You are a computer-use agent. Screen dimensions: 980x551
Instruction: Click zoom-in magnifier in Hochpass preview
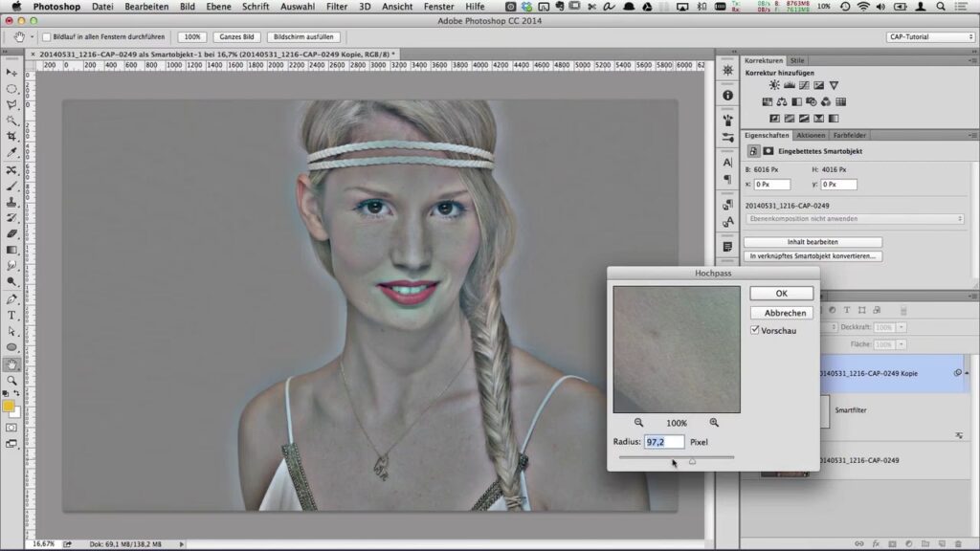[x=714, y=423]
